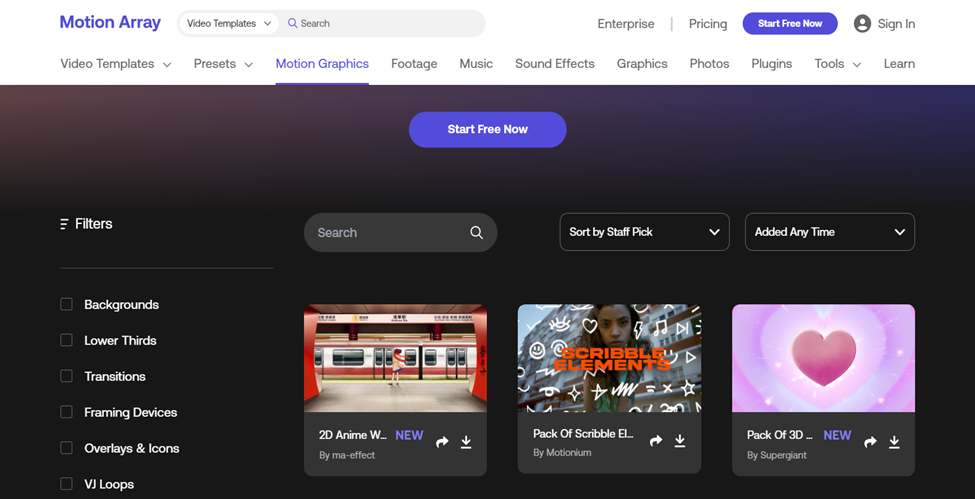Expand the Presets nav menu
Screen dimensions: 975x499
[223, 63]
